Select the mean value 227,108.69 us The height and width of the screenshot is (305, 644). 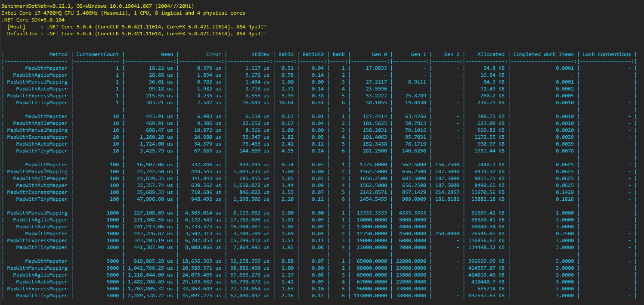[153, 213]
